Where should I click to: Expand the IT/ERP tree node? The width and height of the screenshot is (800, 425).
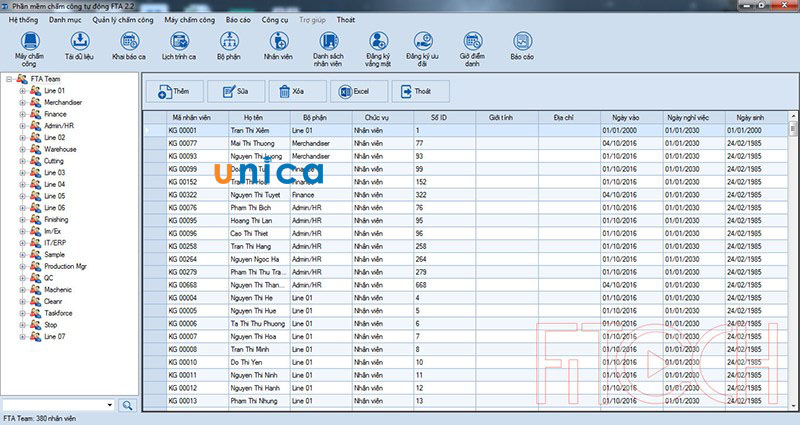tap(22, 243)
